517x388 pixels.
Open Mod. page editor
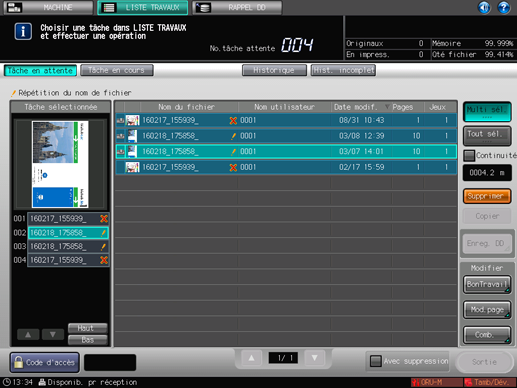(487, 310)
